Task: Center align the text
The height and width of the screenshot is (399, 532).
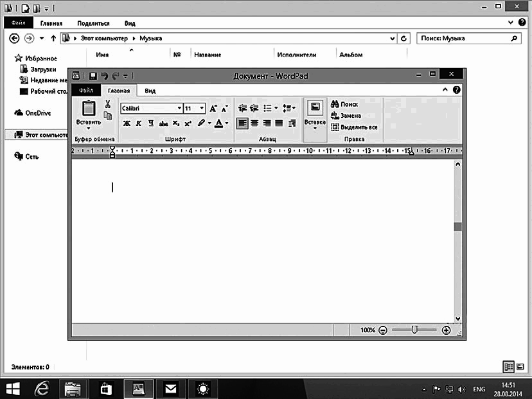Action: 254,123
